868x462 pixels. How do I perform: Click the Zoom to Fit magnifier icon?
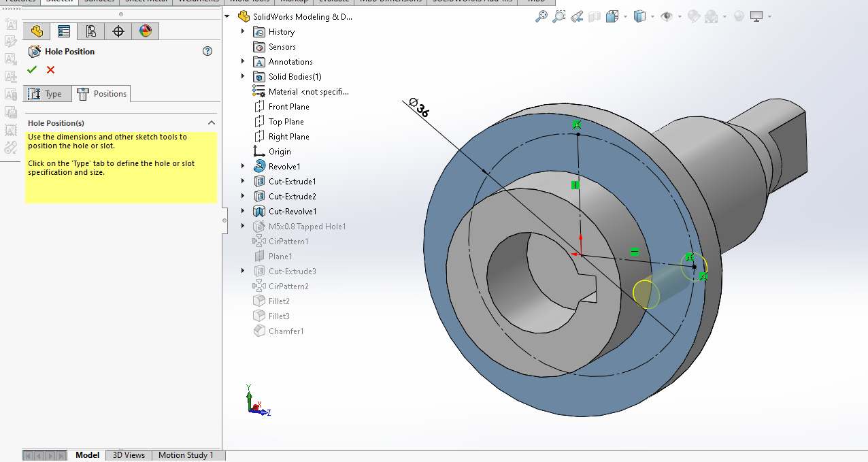pos(541,16)
